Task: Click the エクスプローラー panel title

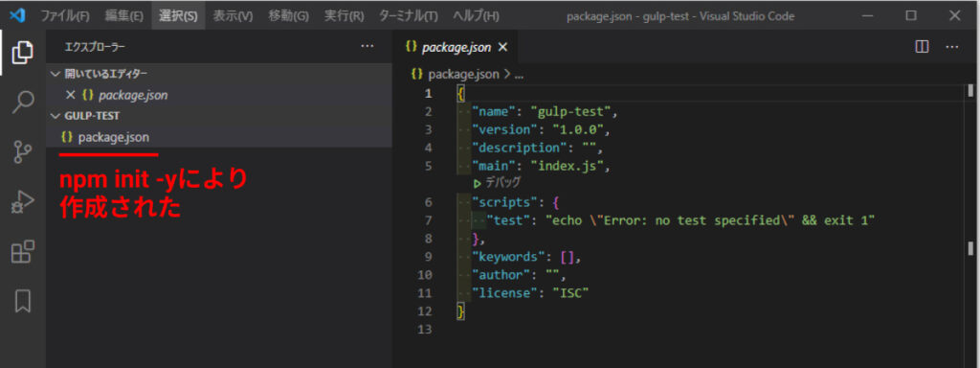Action: pyautogui.click(x=95, y=47)
